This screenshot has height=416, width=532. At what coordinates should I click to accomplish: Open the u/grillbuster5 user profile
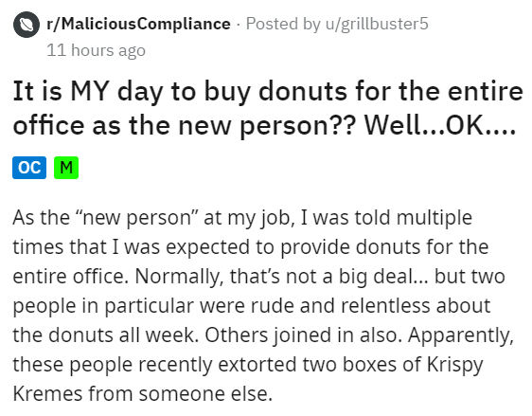point(377,24)
